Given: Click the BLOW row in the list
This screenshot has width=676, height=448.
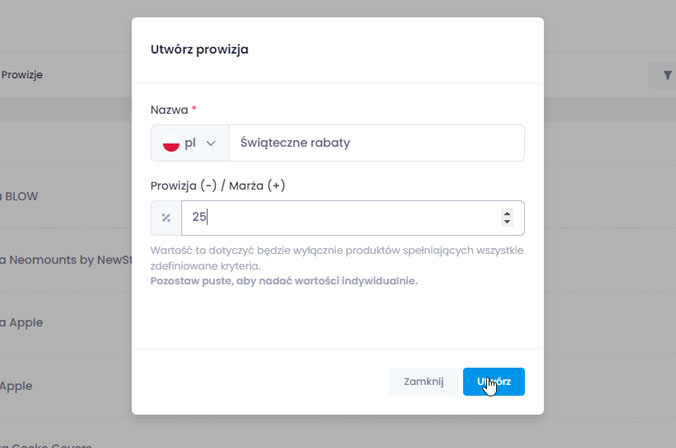Looking at the screenshot, I should pyautogui.click(x=22, y=196).
